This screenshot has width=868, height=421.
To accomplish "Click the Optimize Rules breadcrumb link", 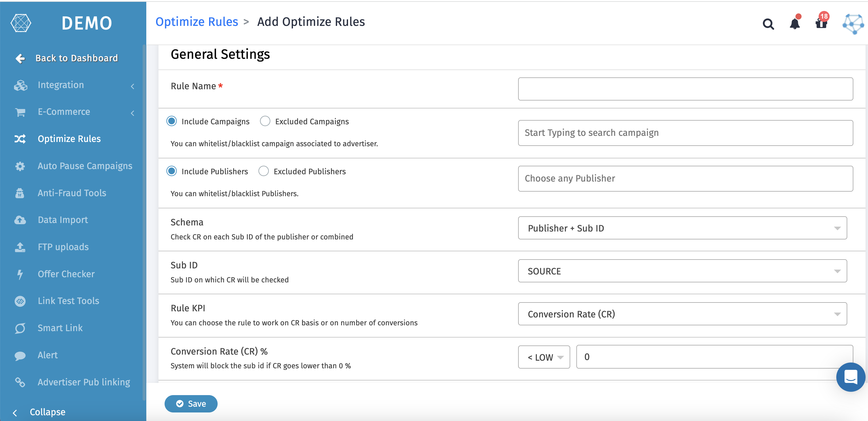I will click(197, 22).
